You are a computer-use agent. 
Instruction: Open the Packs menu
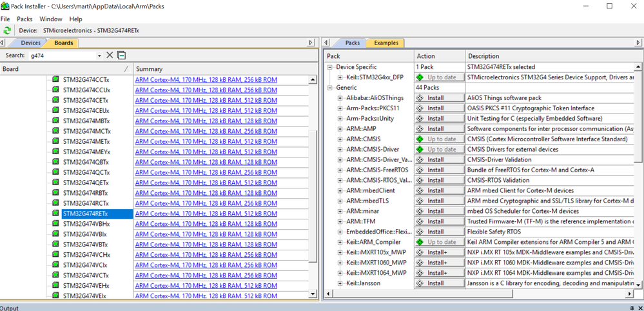24,19
